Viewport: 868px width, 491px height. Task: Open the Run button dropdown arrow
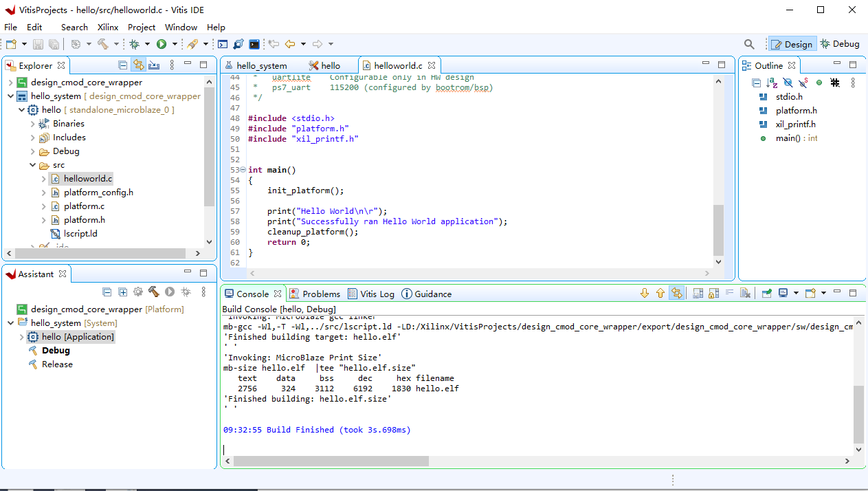[175, 44]
